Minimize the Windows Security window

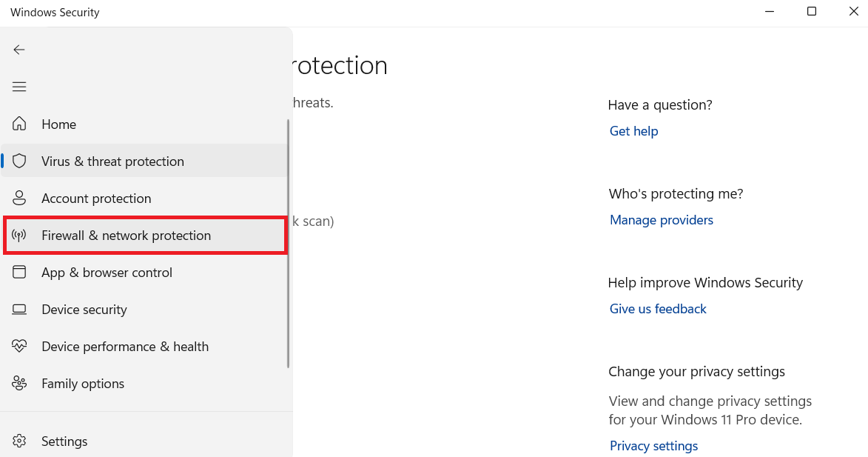pyautogui.click(x=770, y=12)
